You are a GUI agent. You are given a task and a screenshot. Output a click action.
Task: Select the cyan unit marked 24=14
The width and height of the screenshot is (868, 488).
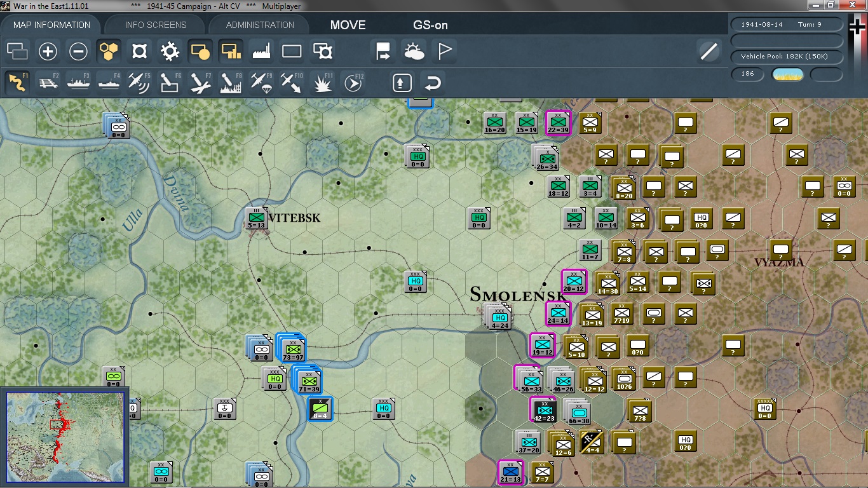[558, 313]
